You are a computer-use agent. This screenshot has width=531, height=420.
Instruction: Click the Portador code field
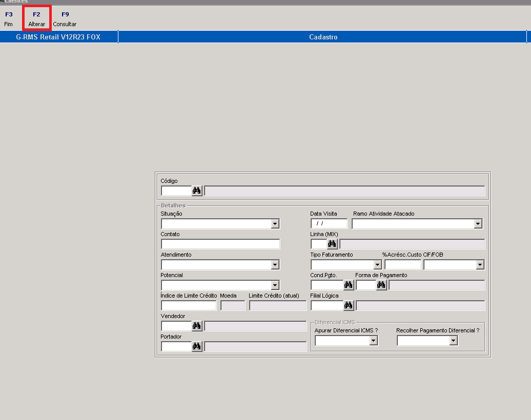coord(176,346)
